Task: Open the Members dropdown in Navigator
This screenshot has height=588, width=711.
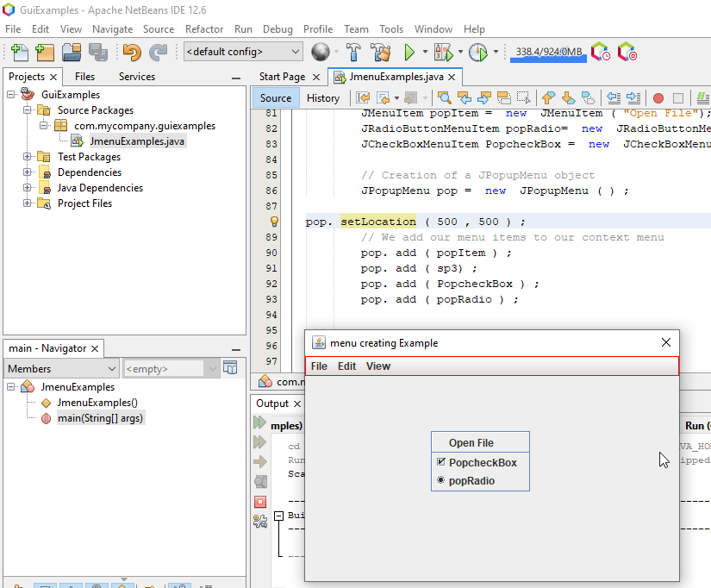Action: [61, 368]
